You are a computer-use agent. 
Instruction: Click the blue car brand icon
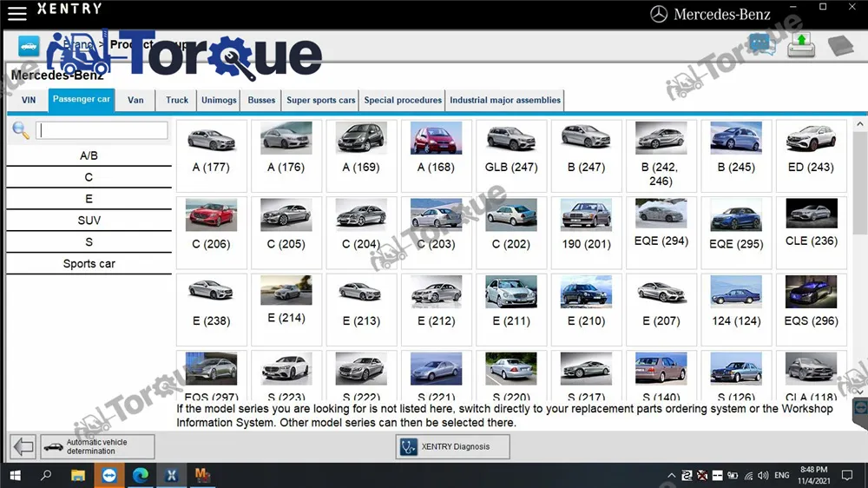pyautogui.click(x=29, y=46)
